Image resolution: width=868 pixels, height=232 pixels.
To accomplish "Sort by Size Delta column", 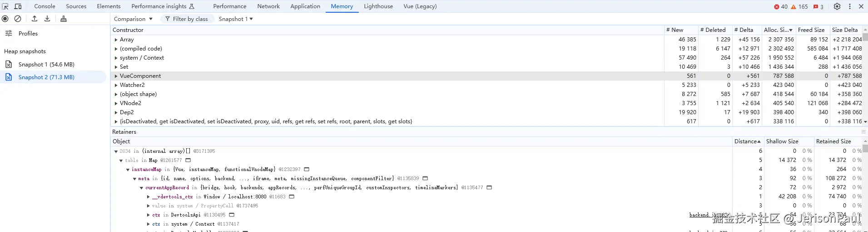I will click(846, 30).
